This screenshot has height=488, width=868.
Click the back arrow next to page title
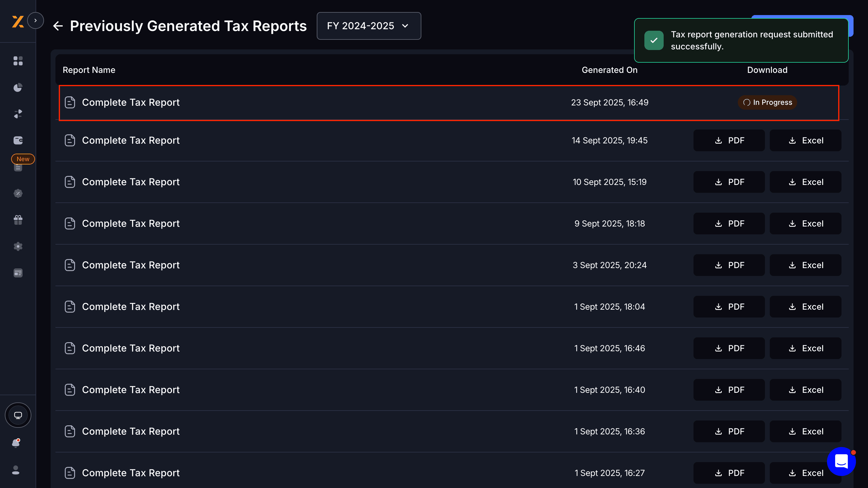click(58, 26)
